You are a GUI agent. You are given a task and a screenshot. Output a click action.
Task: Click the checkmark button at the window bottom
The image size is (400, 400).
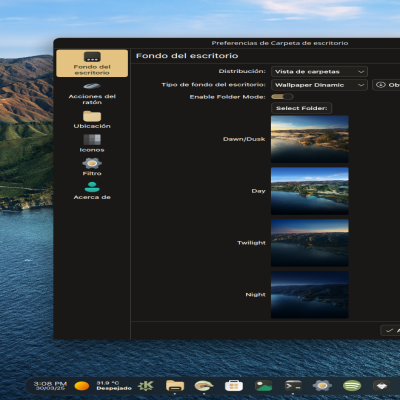click(390, 330)
